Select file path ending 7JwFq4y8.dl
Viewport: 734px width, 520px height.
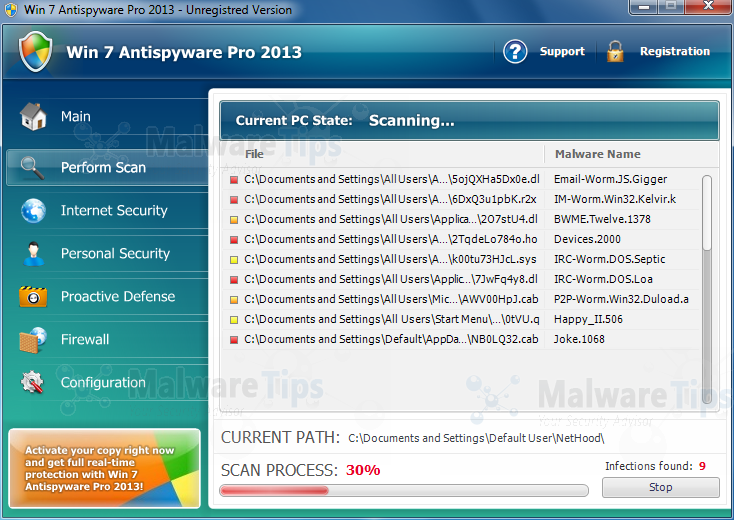tap(391, 279)
